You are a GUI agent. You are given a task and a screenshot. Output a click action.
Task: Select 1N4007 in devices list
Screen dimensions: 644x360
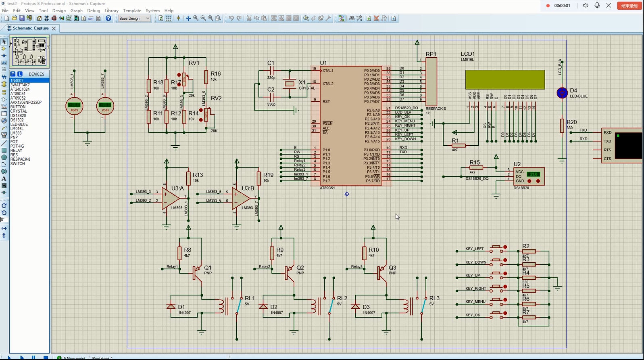(x=29, y=80)
